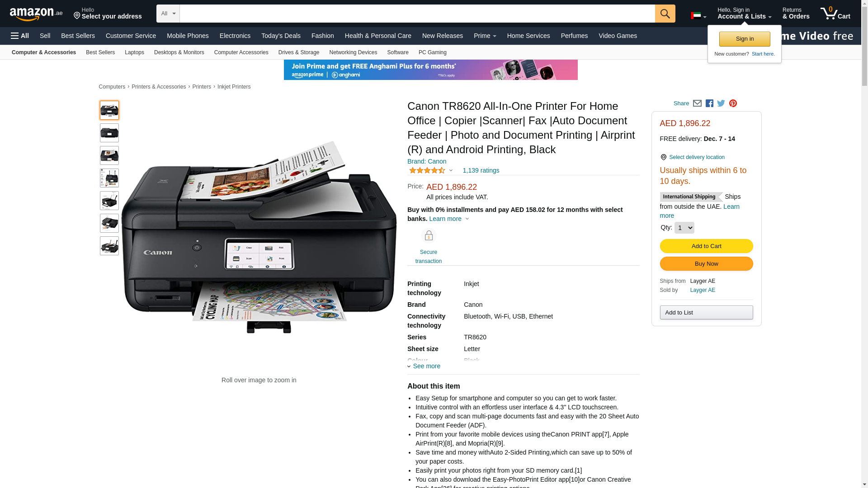Expand the star rating breakdown popover
Viewport: 868px width, 488px height.
(x=431, y=170)
